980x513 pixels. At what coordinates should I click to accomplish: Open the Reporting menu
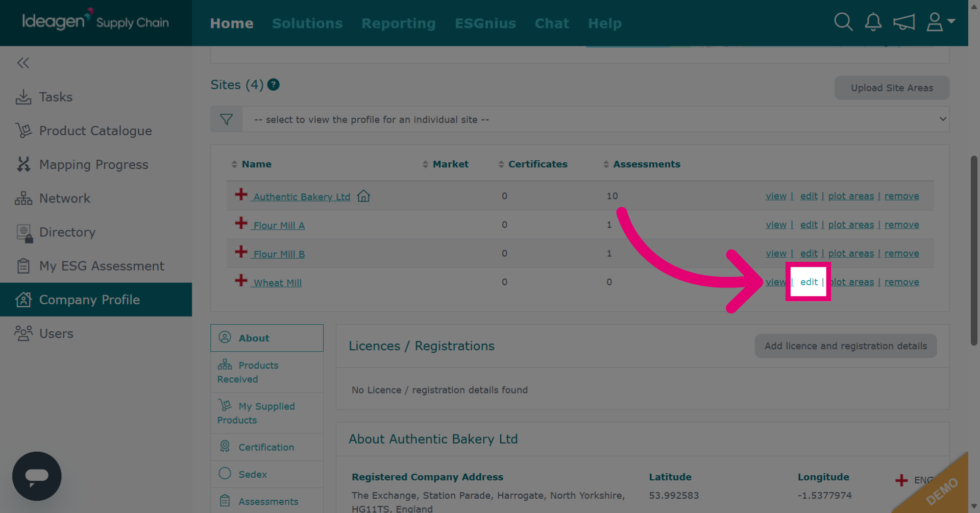click(399, 23)
